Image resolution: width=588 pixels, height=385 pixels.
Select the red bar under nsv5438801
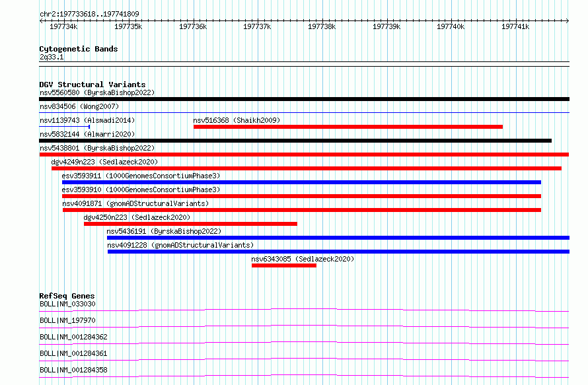coord(304,155)
